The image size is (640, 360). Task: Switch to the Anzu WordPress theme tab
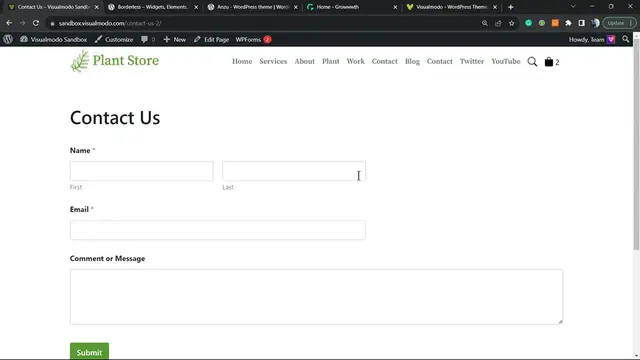253,7
